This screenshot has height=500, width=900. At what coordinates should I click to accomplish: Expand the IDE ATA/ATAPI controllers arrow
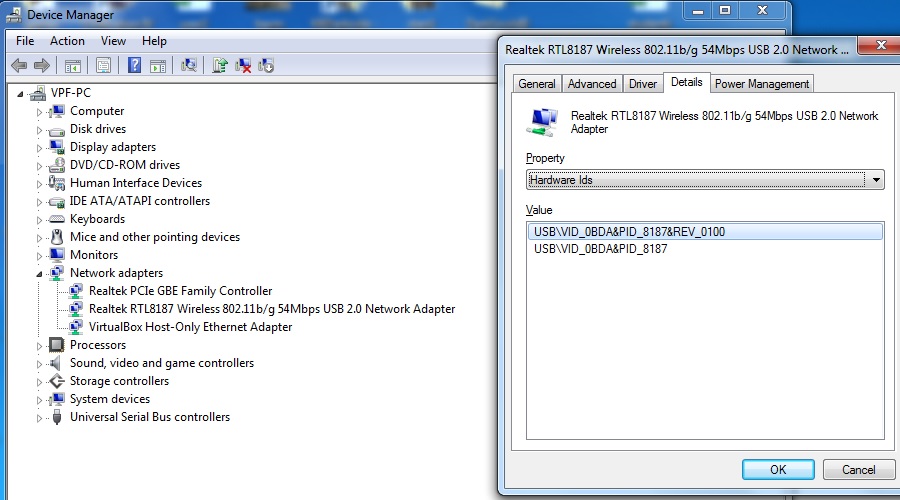tap(39, 202)
